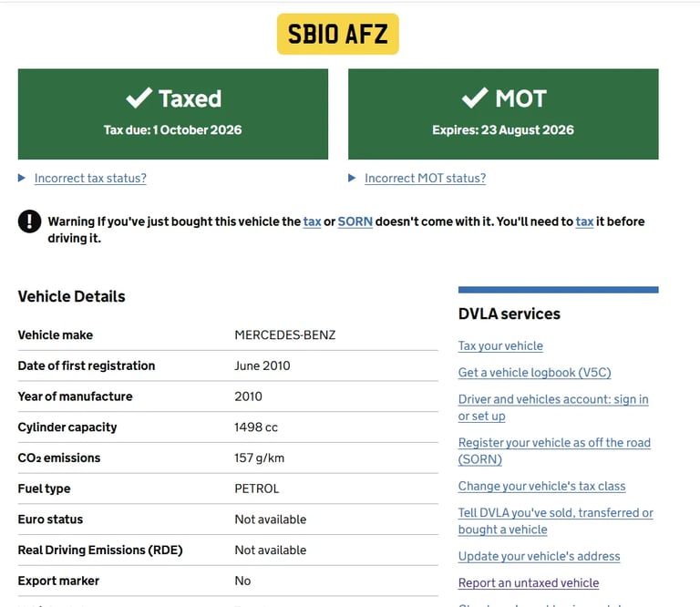Open Report an untaxed vehicle link
The height and width of the screenshot is (607, 700).
coord(529,583)
